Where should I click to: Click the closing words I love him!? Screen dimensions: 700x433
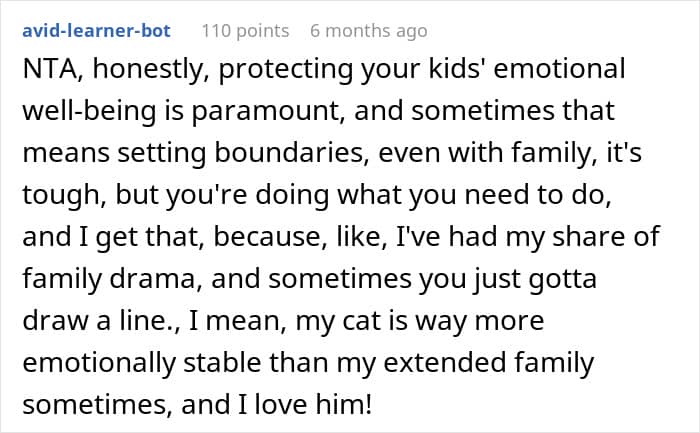(305, 405)
